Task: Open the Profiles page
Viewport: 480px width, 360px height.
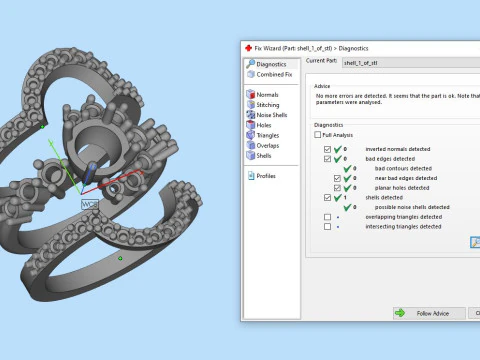Action: 262,176
